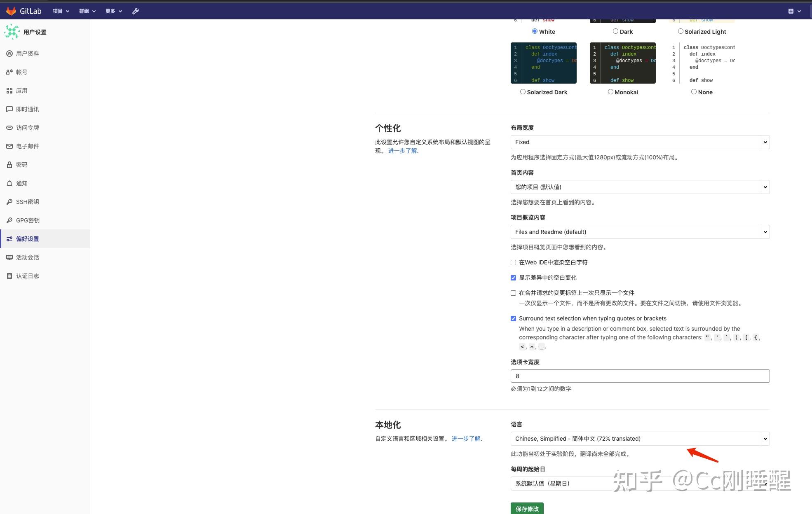
Task: Select the Monokai theme preview thumbnail
Action: [622, 63]
